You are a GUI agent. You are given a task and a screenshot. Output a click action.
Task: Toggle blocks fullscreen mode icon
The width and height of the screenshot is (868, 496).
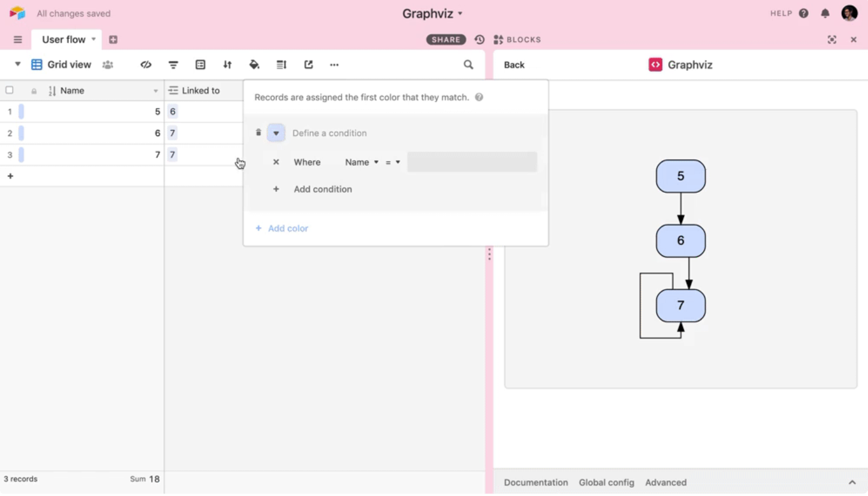[832, 39]
